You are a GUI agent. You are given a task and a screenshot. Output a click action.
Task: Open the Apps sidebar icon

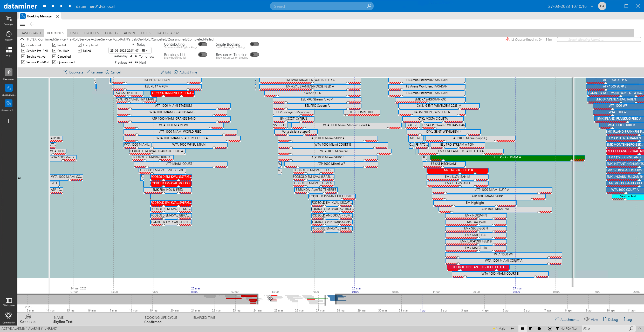pos(9,51)
